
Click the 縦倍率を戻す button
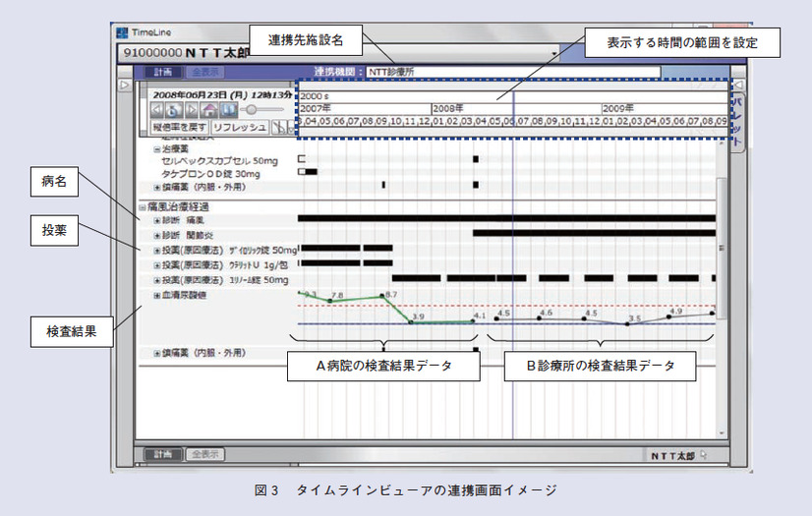click(x=180, y=128)
